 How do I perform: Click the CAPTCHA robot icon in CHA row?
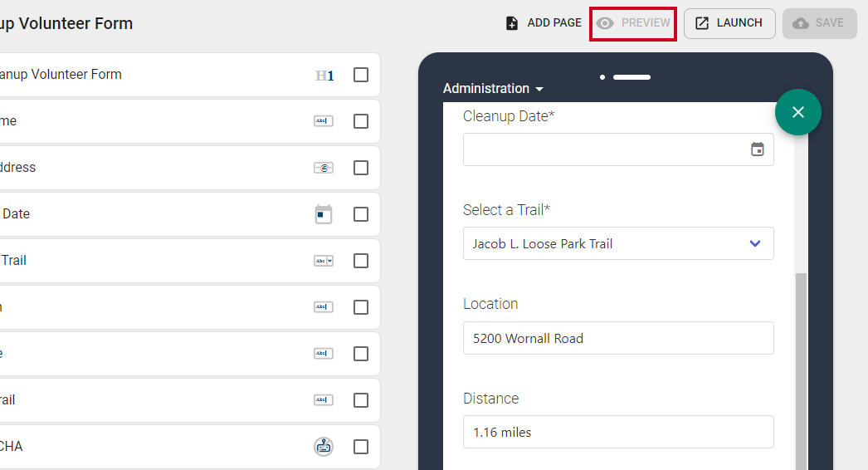coord(324,446)
